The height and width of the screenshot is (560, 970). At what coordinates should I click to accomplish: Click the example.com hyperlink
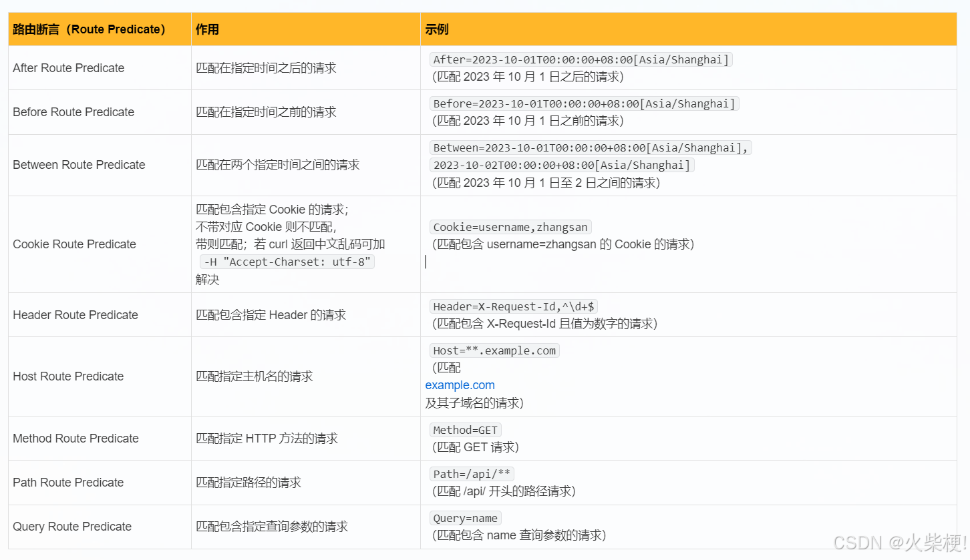click(x=460, y=385)
